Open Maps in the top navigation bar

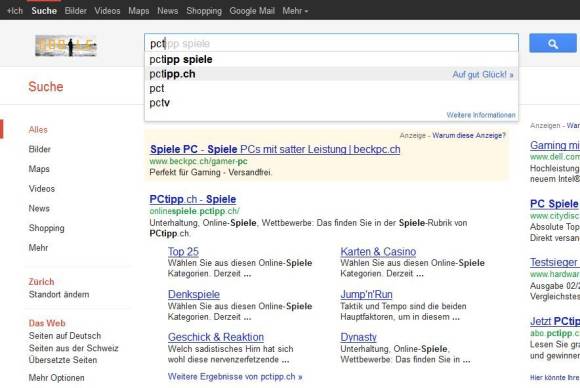pos(139,11)
